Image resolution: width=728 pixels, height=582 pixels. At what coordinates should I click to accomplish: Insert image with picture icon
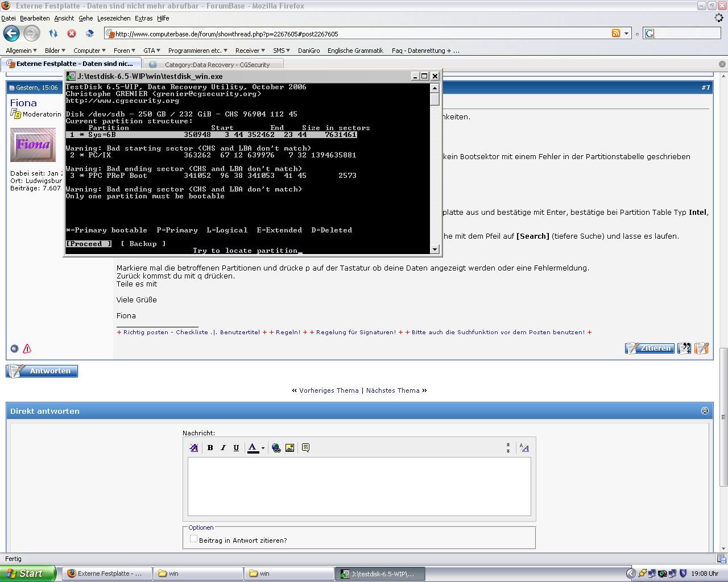click(x=289, y=448)
